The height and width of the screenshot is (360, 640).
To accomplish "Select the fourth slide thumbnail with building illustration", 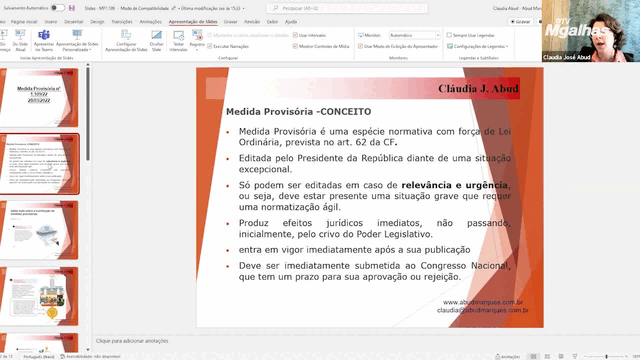I will click(x=39, y=296).
